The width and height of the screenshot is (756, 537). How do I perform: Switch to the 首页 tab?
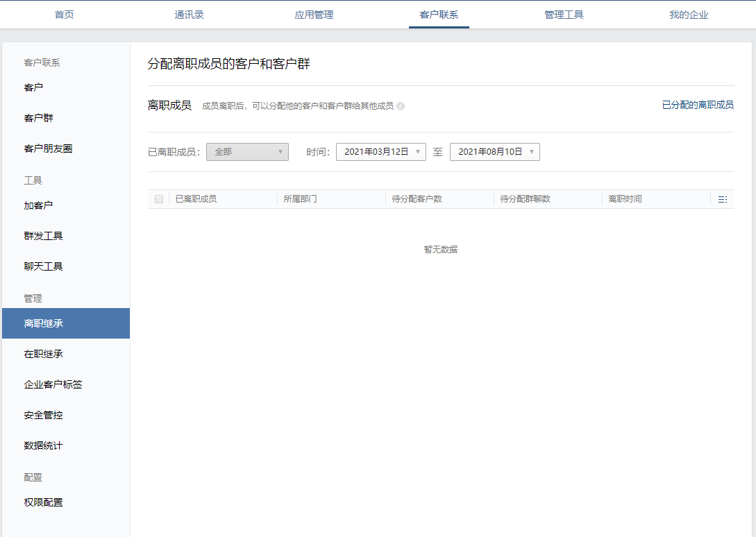(64, 15)
